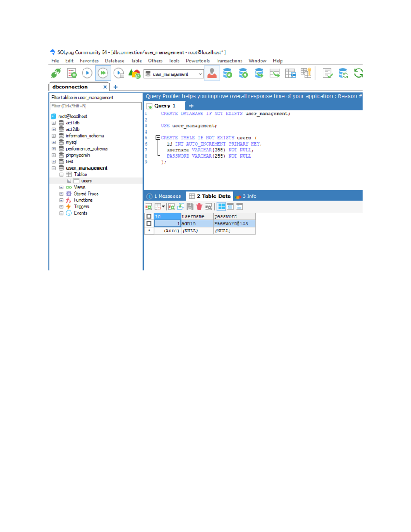The width and height of the screenshot is (411, 532).
Task: Open the User Manager icon
Action: [x=212, y=73]
